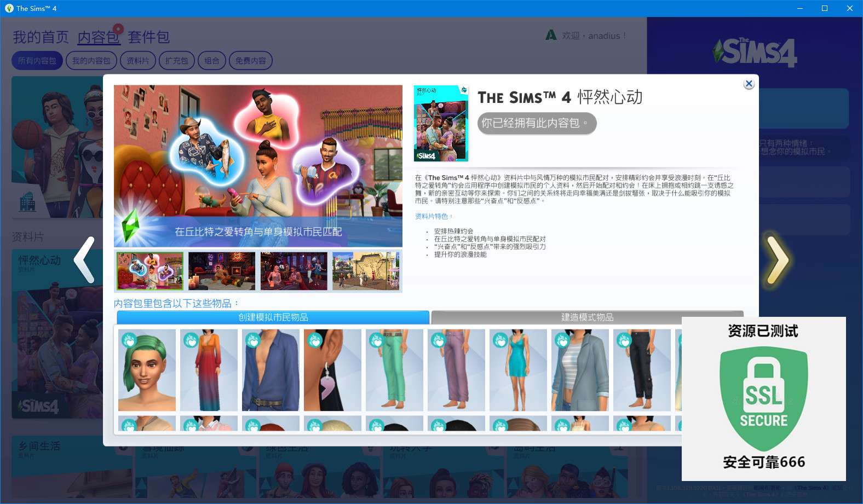863x504 pixels.
Task: Select the broken heart earring item
Action: pos(332,370)
